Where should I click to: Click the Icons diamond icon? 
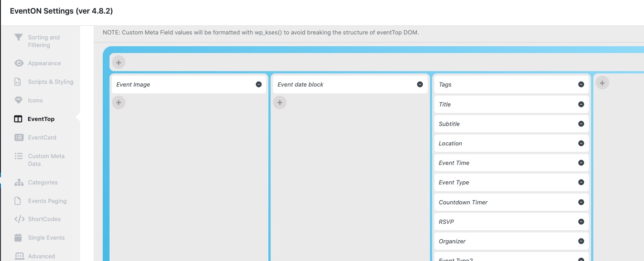19,100
